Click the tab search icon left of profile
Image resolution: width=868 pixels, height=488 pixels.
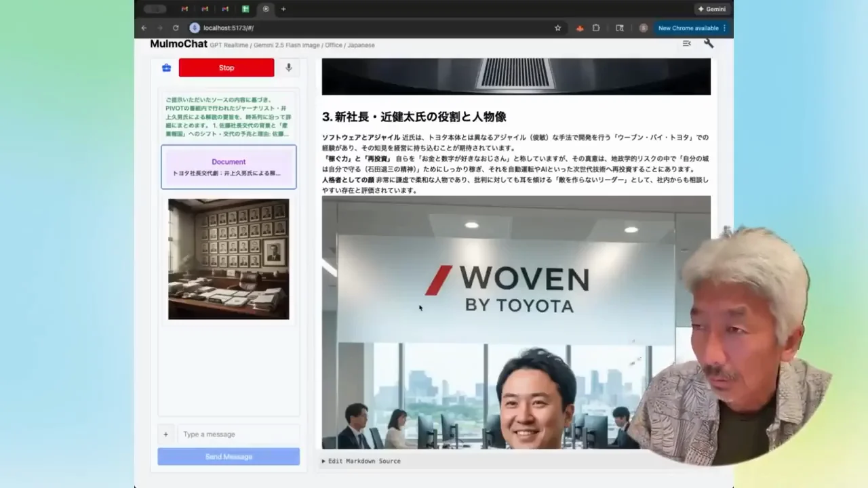coord(619,28)
